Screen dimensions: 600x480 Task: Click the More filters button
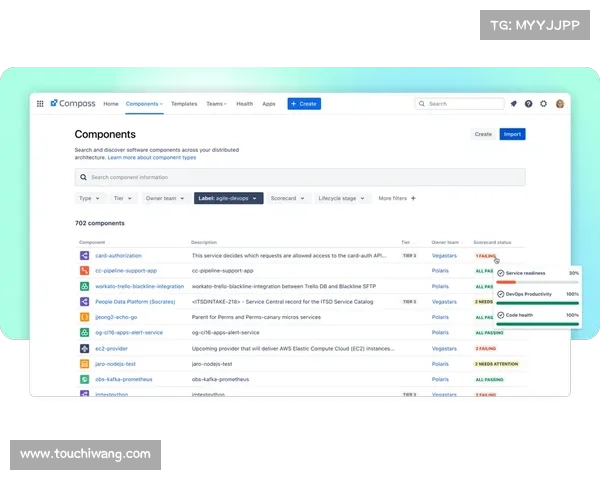click(x=397, y=198)
